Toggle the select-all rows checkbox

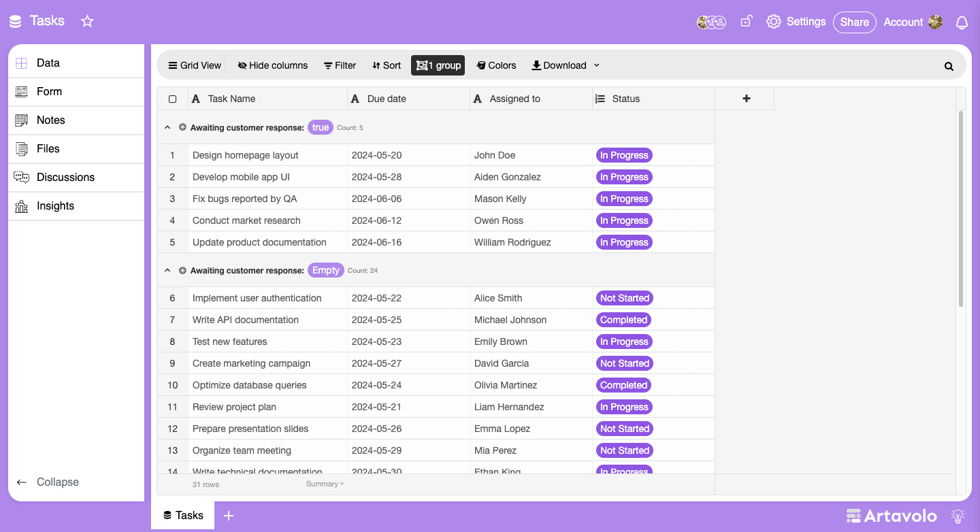point(172,99)
